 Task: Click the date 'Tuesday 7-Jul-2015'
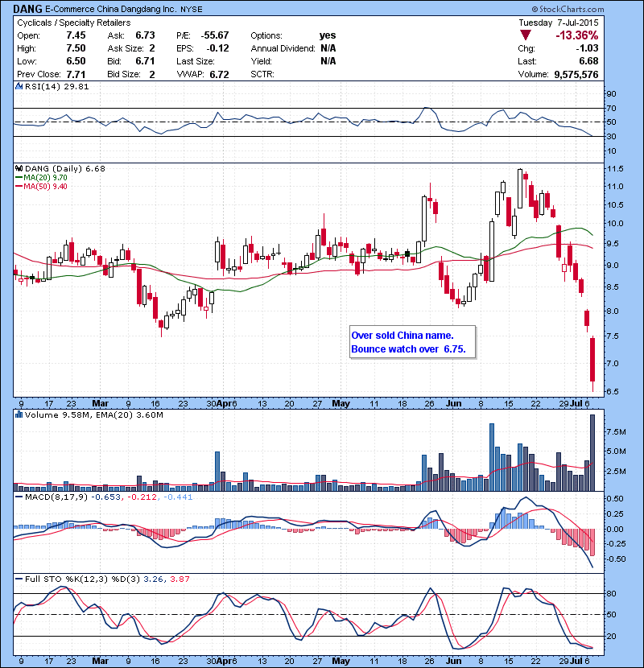pos(559,23)
